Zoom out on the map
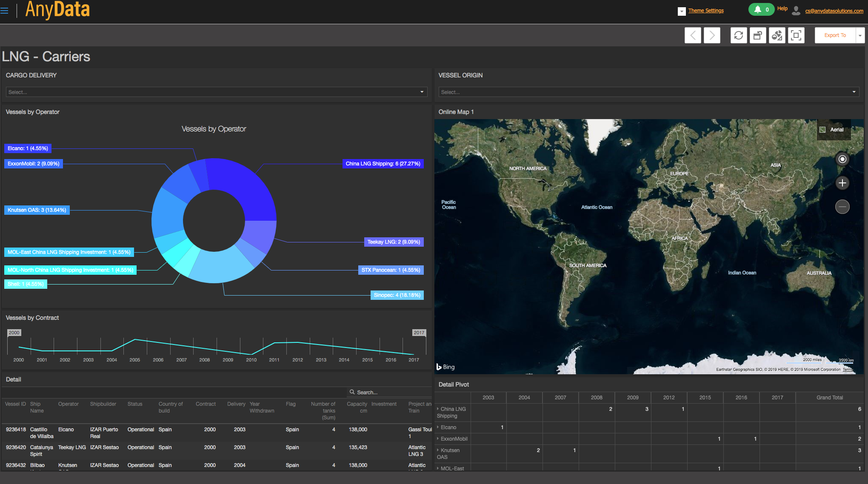The width and height of the screenshot is (868, 484). (x=842, y=207)
